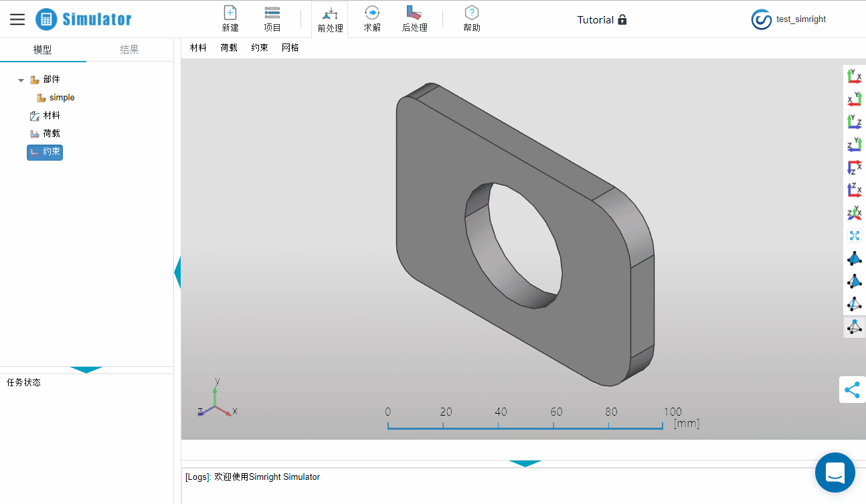Screen dimensions: 866x504
Task: Fit model to the viewport
Action: (x=855, y=236)
